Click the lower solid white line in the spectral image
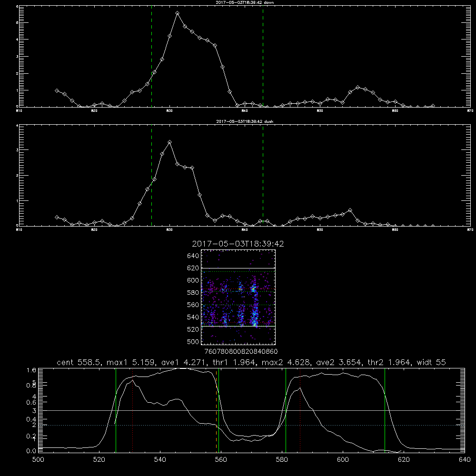Screen dimensions: 476x476 238,327
